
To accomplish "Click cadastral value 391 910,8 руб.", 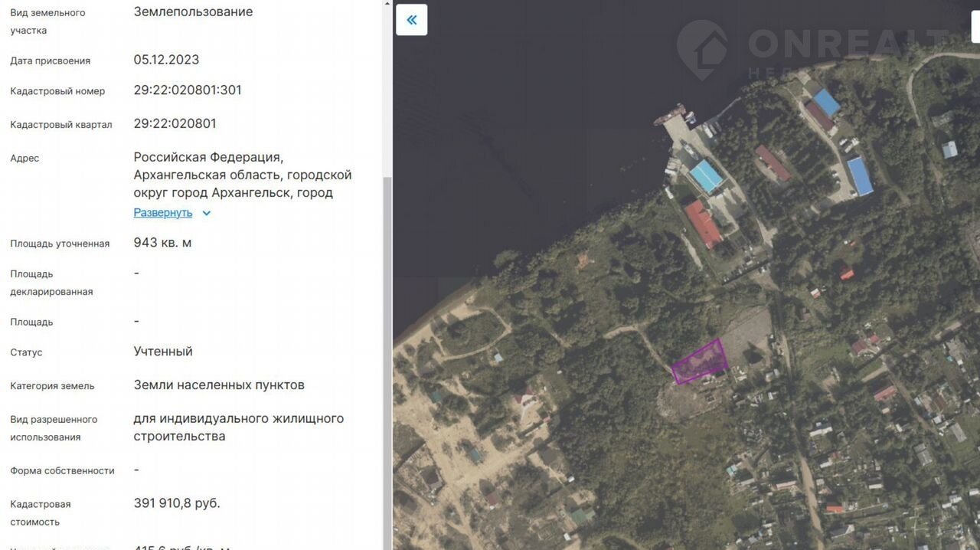I will [177, 503].
